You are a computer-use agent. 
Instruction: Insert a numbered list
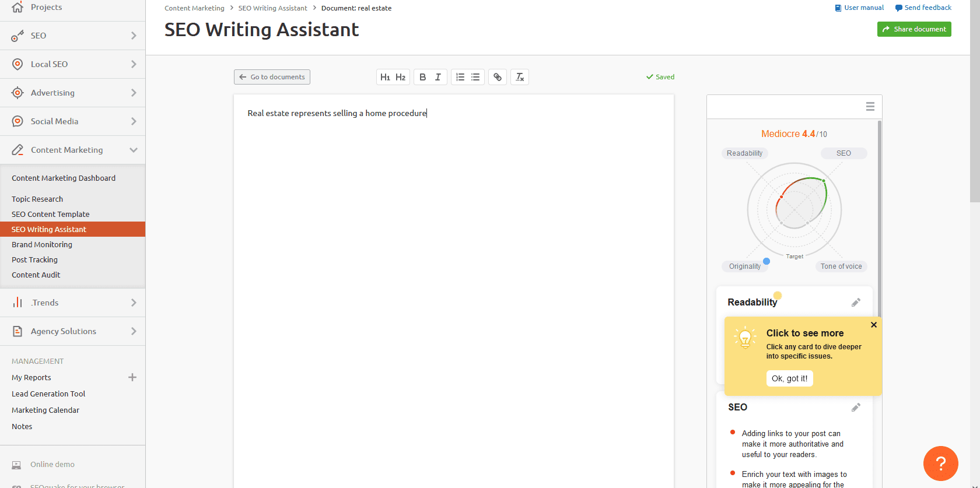(460, 77)
